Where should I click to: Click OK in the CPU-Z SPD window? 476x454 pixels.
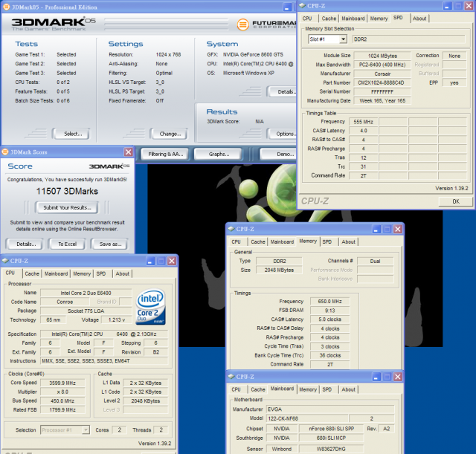point(456,201)
